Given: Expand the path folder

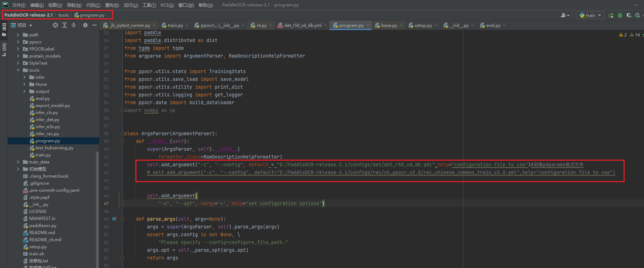Looking at the screenshot, I should pyautogui.click(x=18, y=35).
